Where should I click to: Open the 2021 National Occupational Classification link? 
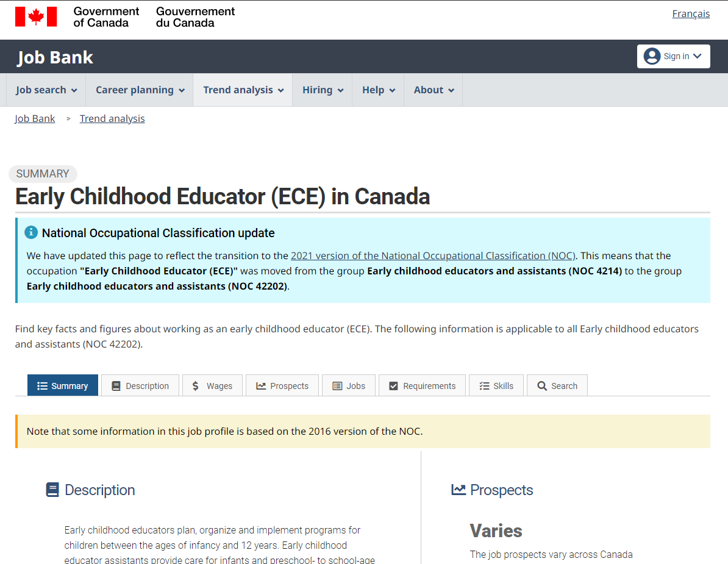(x=433, y=255)
